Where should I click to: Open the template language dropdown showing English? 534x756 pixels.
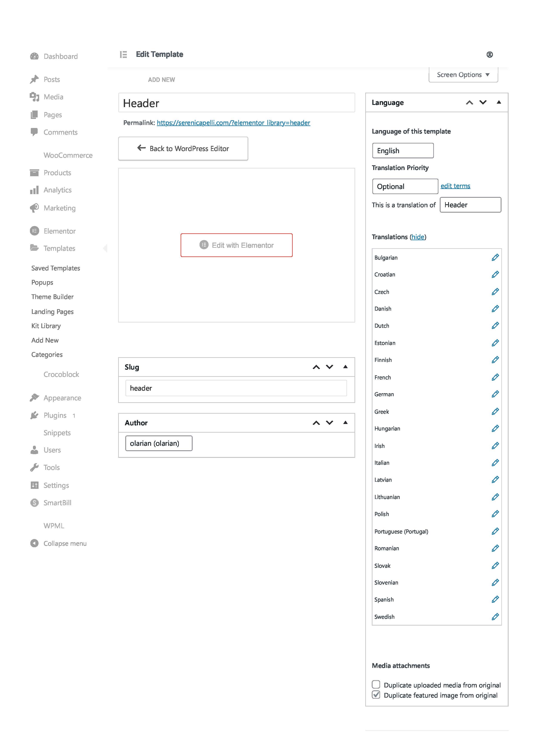pyautogui.click(x=403, y=150)
